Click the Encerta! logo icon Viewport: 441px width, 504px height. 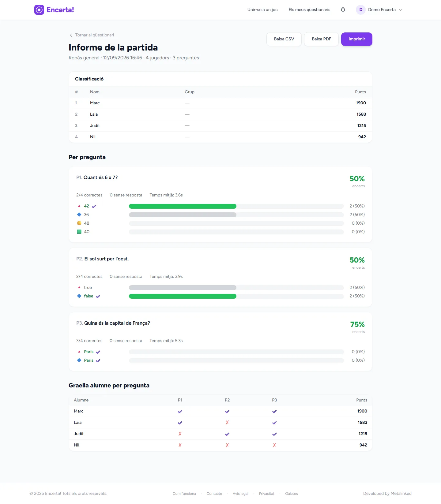tap(39, 10)
